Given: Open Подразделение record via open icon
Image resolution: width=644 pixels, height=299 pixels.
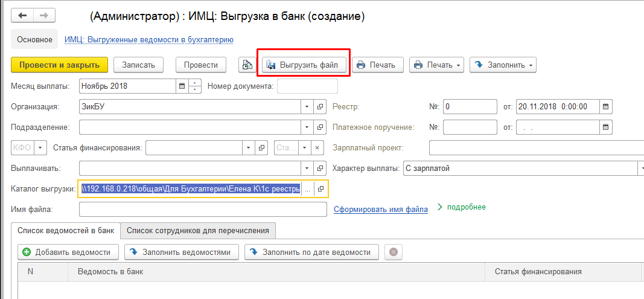Looking at the screenshot, I should (x=320, y=127).
